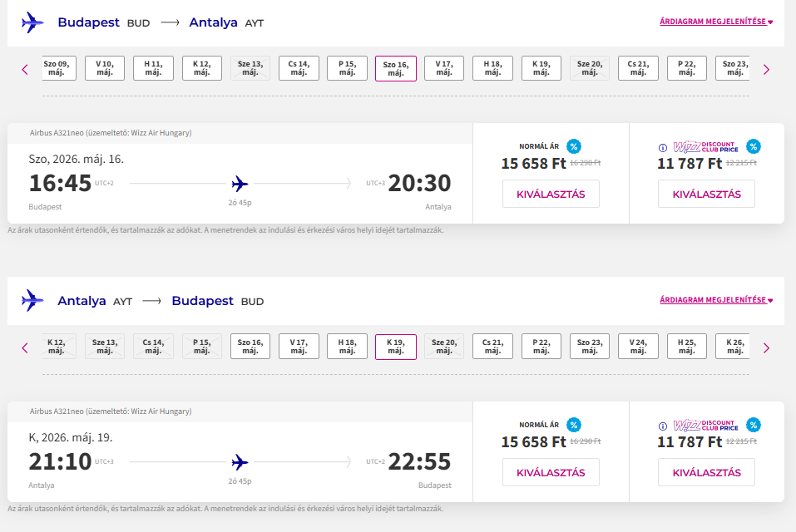Choose return normal price 15 658 Ft
Screen dimensions: 796x532
click(x=551, y=472)
